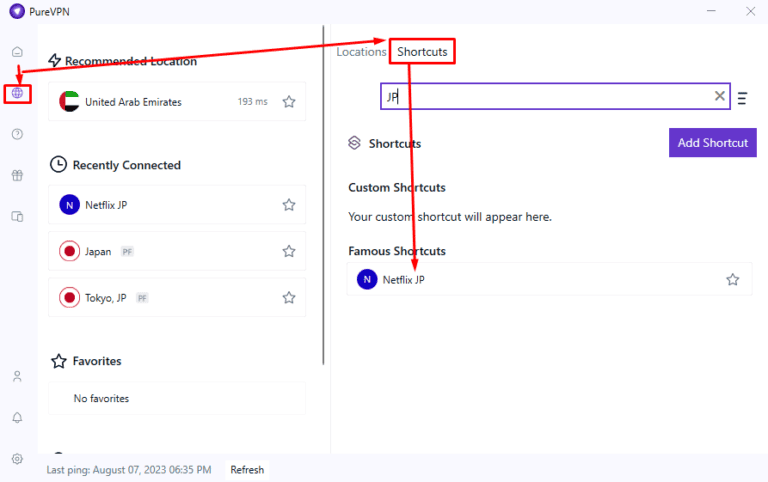Click Refresh ping button
The image size is (768, 482).
[x=247, y=470]
